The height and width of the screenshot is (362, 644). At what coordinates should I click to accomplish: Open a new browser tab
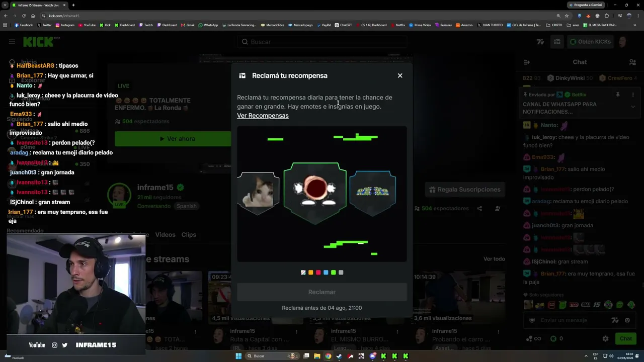click(x=73, y=5)
